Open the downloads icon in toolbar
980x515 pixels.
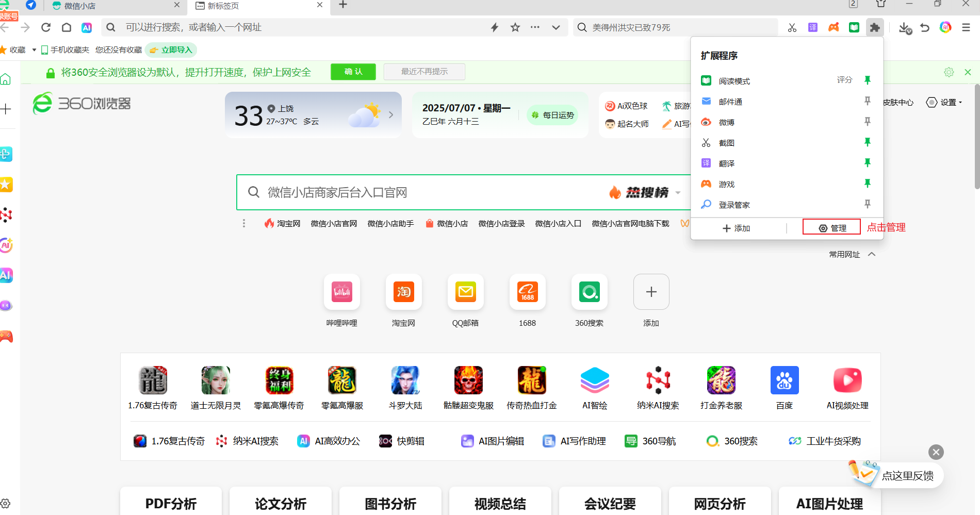[x=905, y=28]
